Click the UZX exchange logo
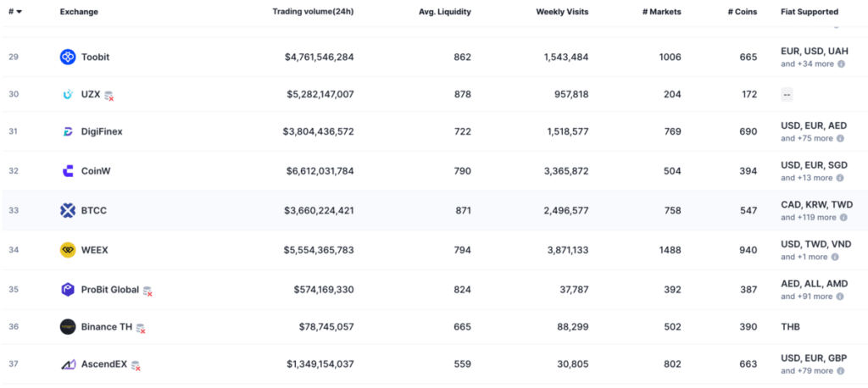The image size is (868, 388). 68,94
